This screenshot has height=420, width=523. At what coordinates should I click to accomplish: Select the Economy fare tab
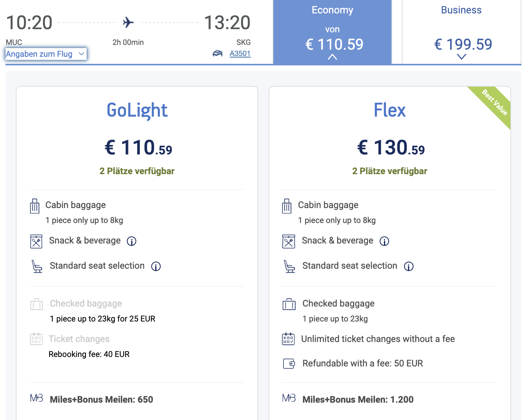point(332,32)
